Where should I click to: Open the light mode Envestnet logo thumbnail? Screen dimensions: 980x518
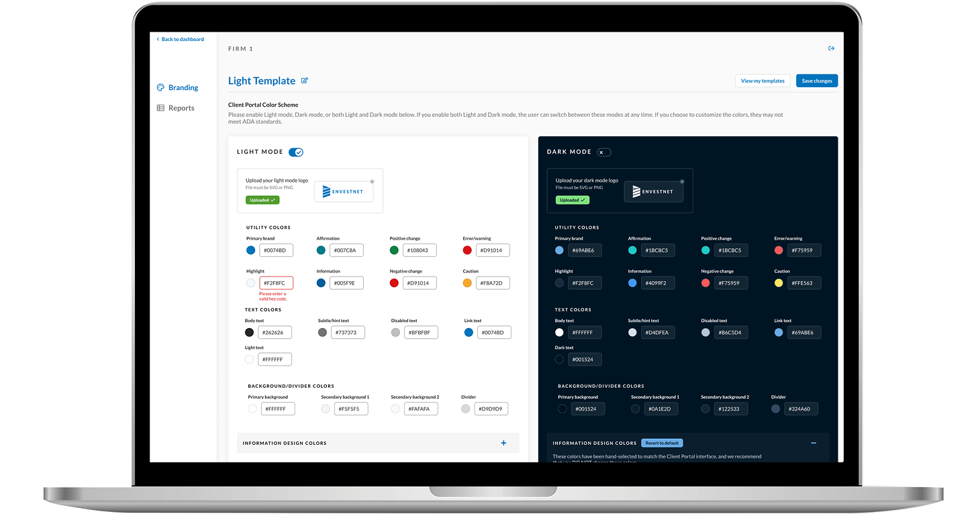(343, 191)
